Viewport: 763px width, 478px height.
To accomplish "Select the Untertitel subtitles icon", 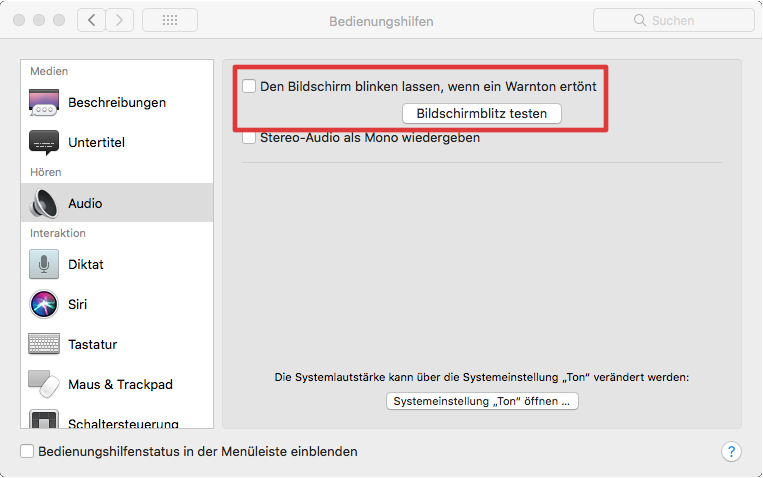I will (x=44, y=142).
